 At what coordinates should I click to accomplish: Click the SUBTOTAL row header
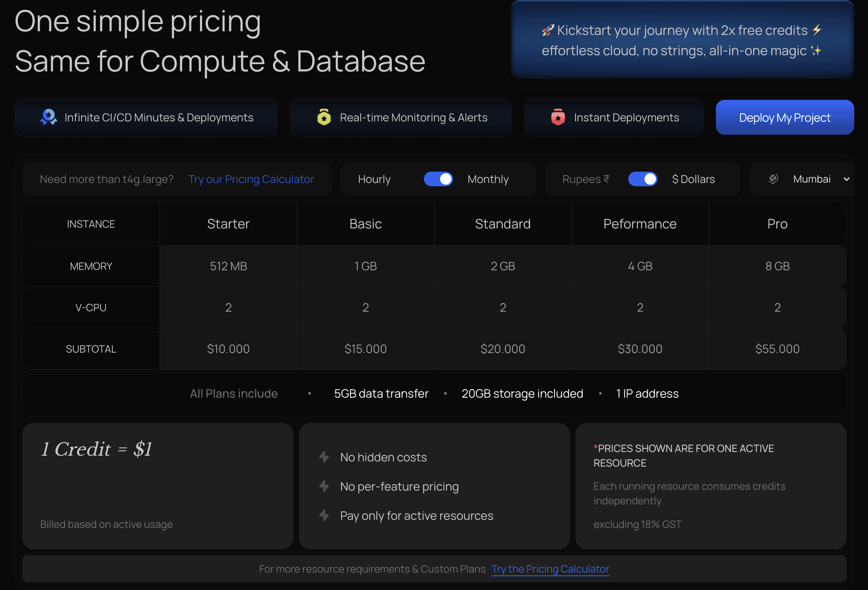coord(91,349)
